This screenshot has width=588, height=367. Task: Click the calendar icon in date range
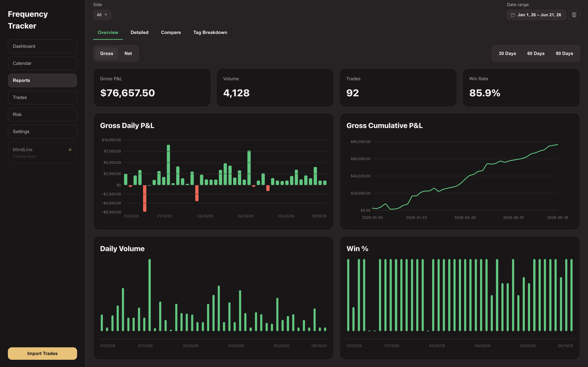pos(513,15)
